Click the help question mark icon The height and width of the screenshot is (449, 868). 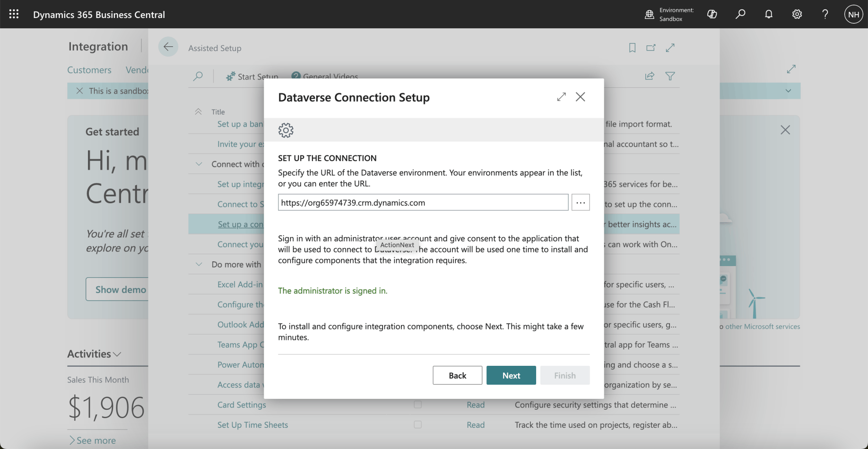pyautogui.click(x=825, y=14)
